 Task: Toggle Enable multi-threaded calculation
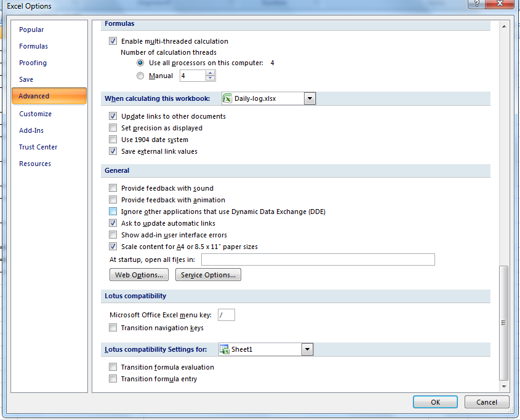[113, 41]
